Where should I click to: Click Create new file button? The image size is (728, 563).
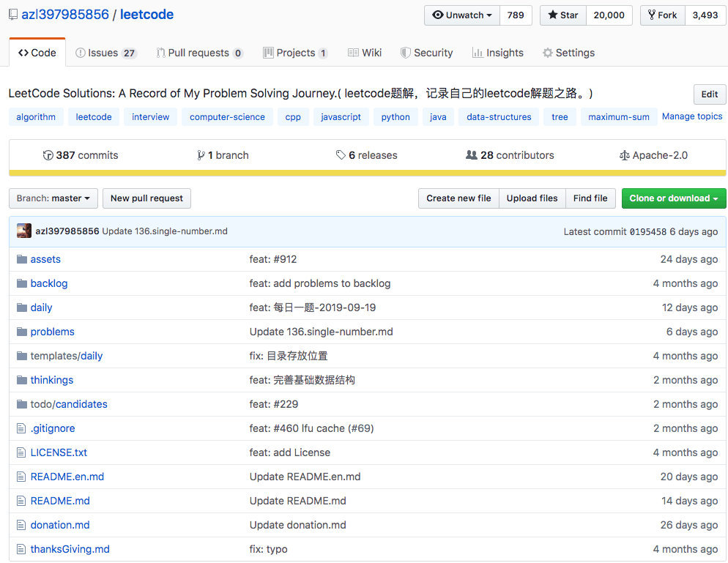[458, 198]
